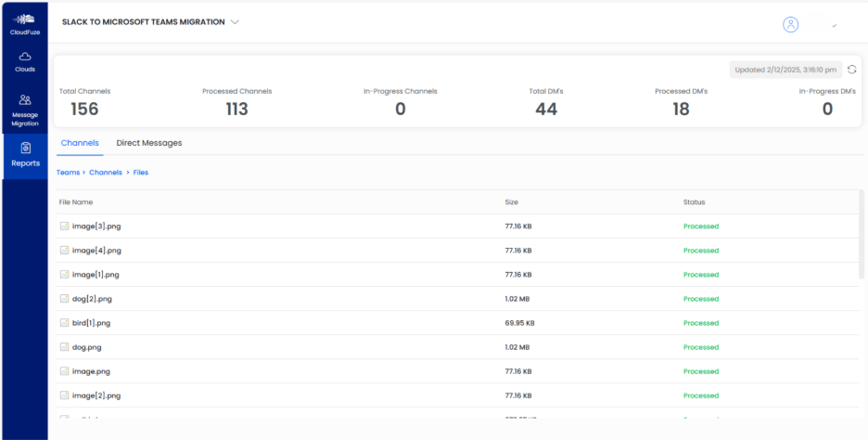Click the user profile avatar icon
Image resolution: width=868 pixels, height=440 pixels.
[790, 24]
